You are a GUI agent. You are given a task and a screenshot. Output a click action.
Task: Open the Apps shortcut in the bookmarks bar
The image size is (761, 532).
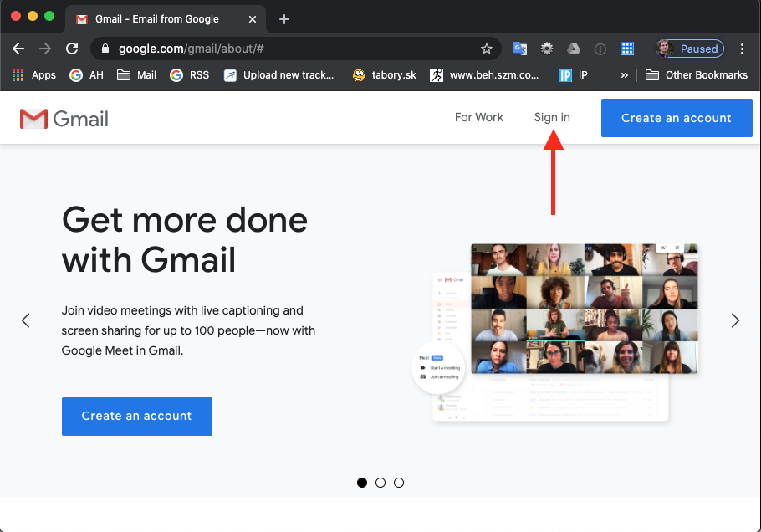pos(34,75)
